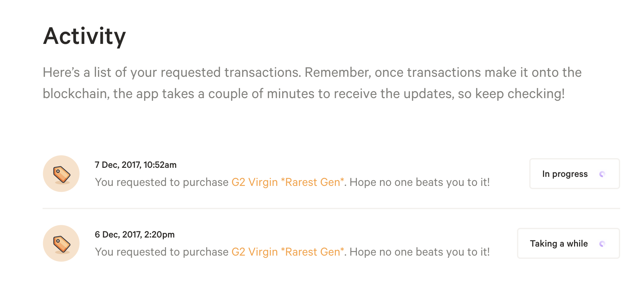Click 'You requested to purchase' text in 7 Dec entry
644x284 pixels.
pos(162,182)
